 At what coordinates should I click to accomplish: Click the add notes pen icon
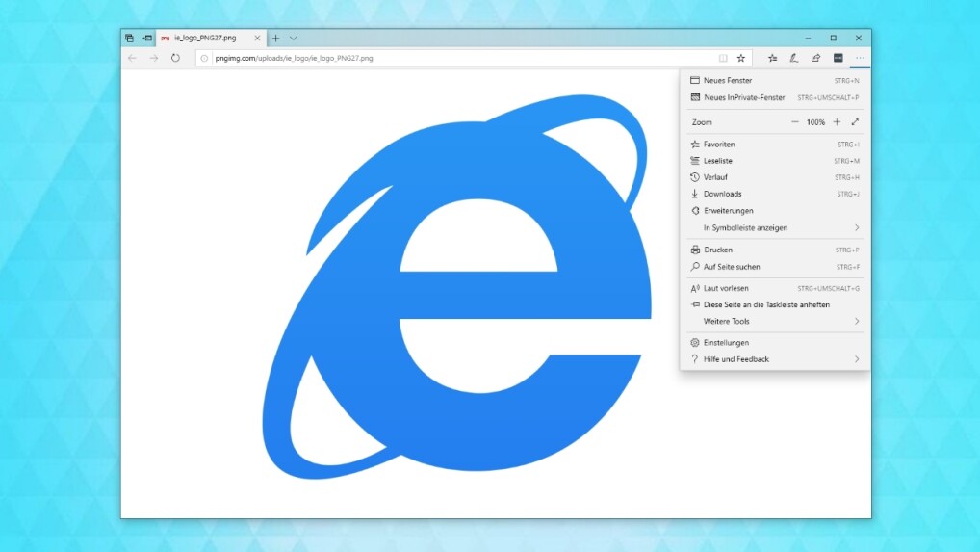point(794,58)
